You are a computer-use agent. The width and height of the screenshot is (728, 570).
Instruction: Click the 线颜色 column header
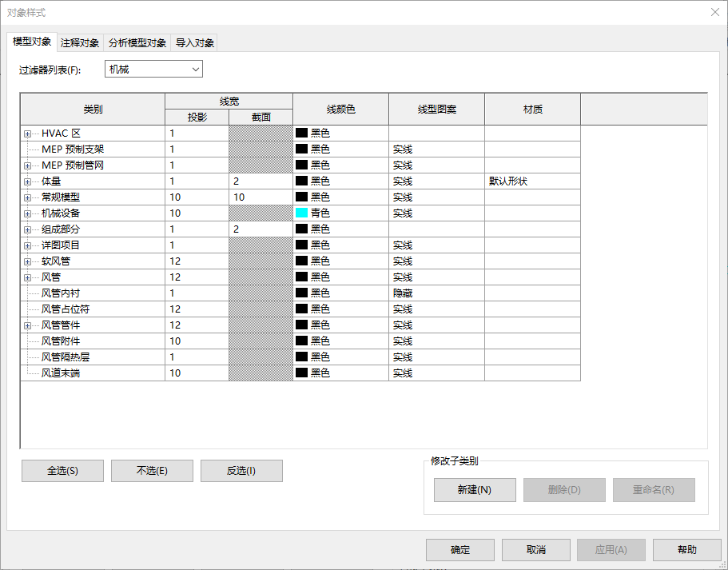pyautogui.click(x=340, y=110)
